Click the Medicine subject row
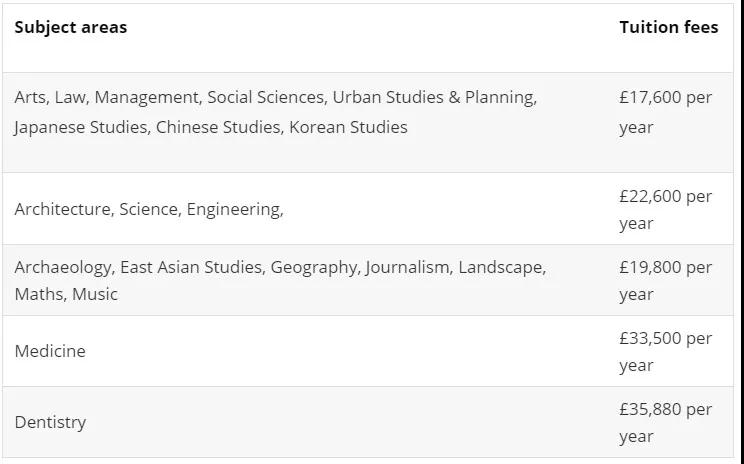This screenshot has width=744, height=464. pos(50,351)
